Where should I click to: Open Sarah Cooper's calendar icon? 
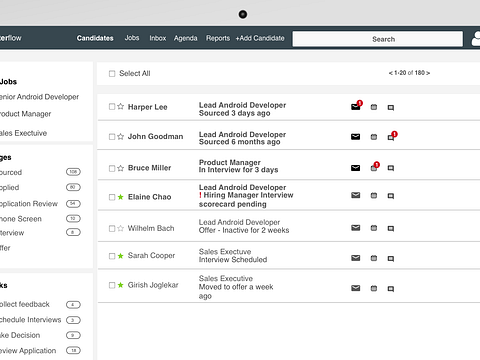click(374, 258)
